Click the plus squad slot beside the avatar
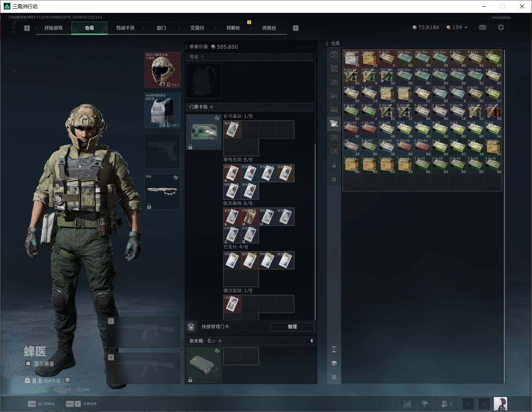 (x=484, y=404)
